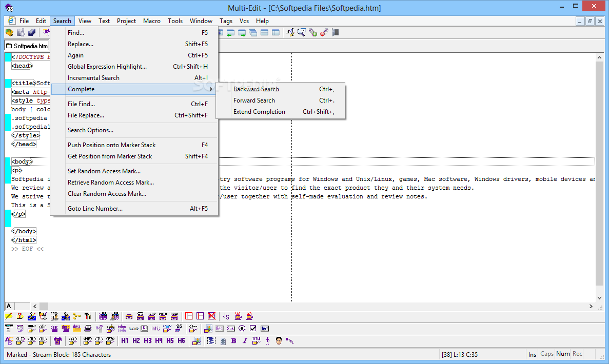Open the View menu

click(85, 21)
